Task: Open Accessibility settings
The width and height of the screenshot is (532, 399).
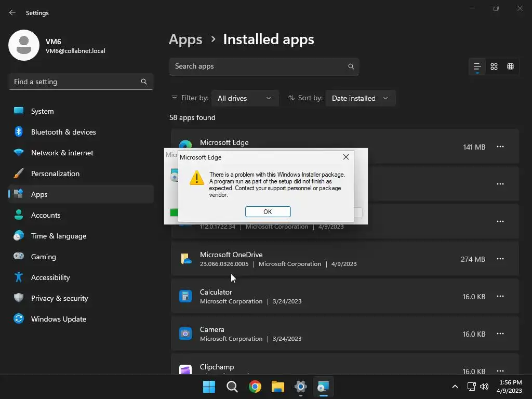Action: (x=81, y=277)
